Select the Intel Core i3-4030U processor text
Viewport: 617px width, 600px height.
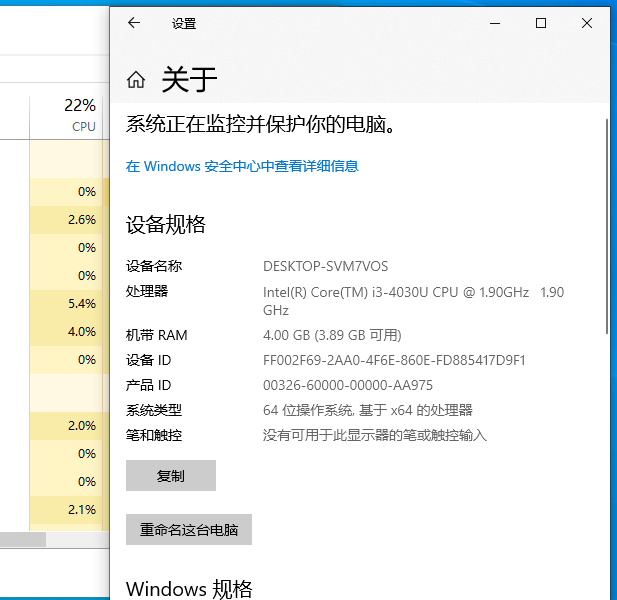pyautogui.click(x=413, y=301)
